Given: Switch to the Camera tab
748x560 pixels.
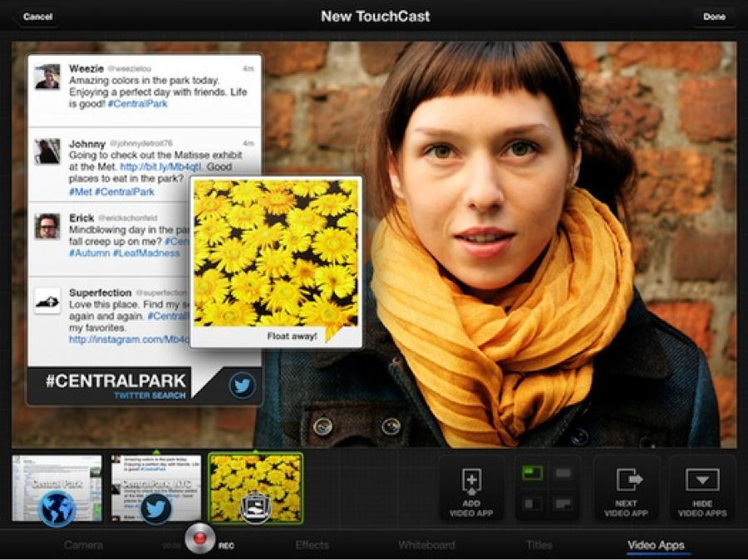Looking at the screenshot, I should 83,545.
